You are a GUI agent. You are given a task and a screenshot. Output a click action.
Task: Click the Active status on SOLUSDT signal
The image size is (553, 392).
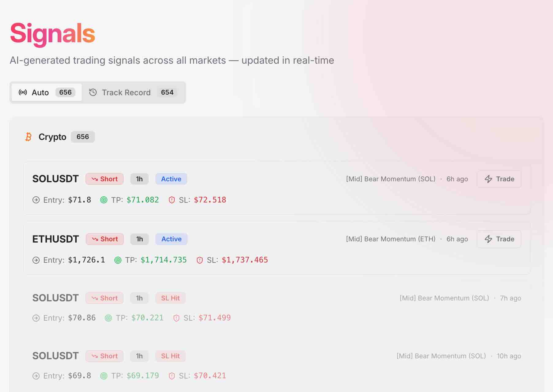[171, 179]
